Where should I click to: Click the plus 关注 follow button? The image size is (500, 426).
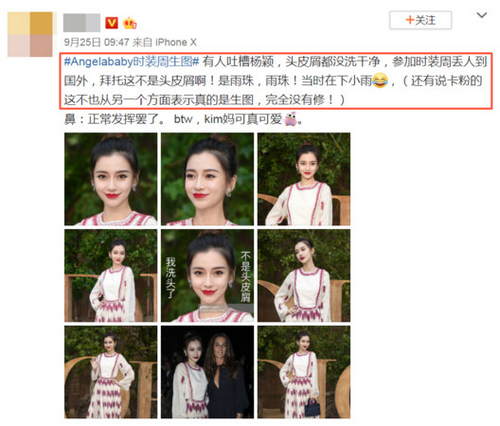pyautogui.click(x=420, y=21)
